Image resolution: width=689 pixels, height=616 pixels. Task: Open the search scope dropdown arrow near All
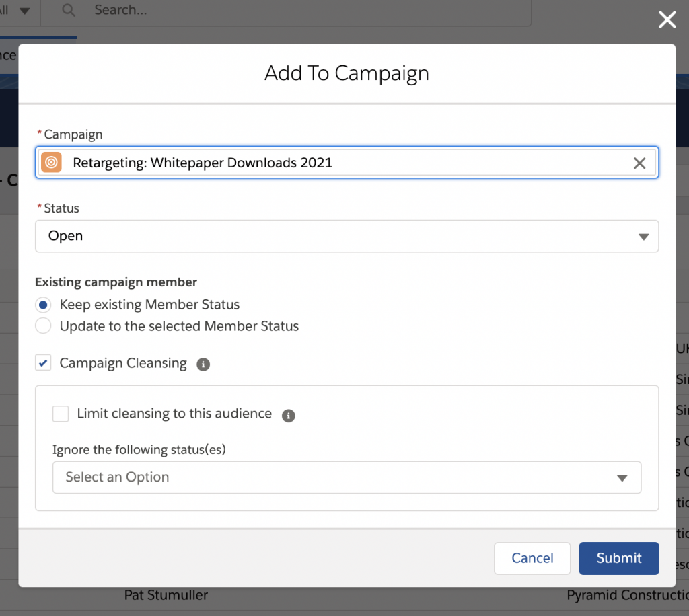[25, 10]
